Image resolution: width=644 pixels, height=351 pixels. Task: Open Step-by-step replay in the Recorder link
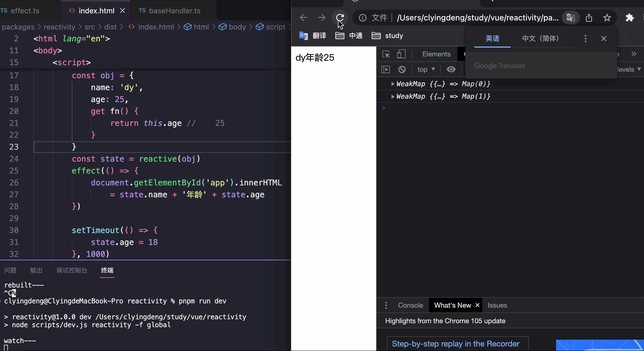coord(455,344)
